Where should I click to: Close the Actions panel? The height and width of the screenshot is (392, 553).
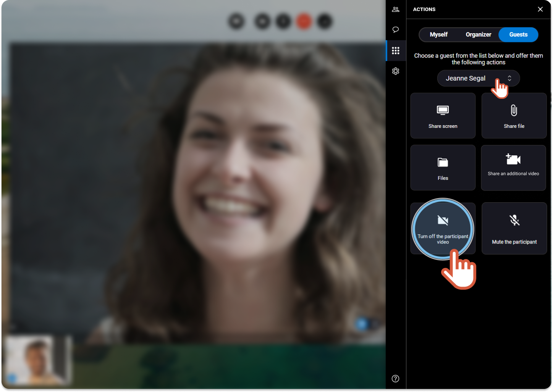[540, 9]
